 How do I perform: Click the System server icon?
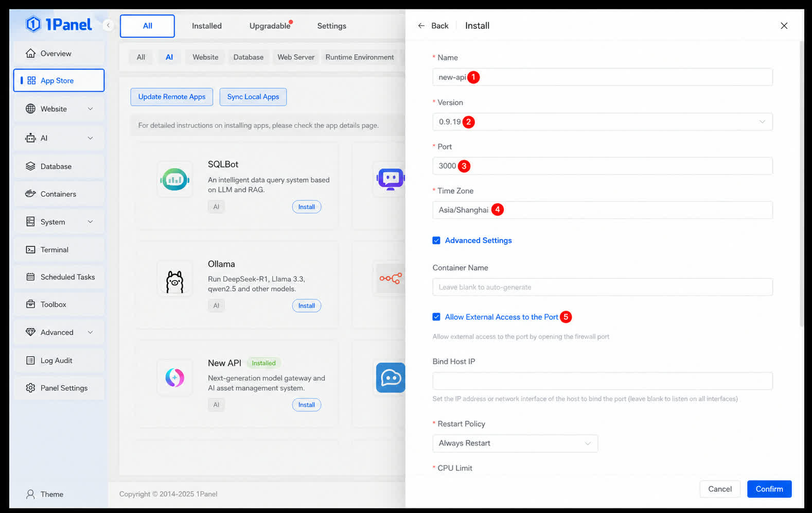(31, 221)
